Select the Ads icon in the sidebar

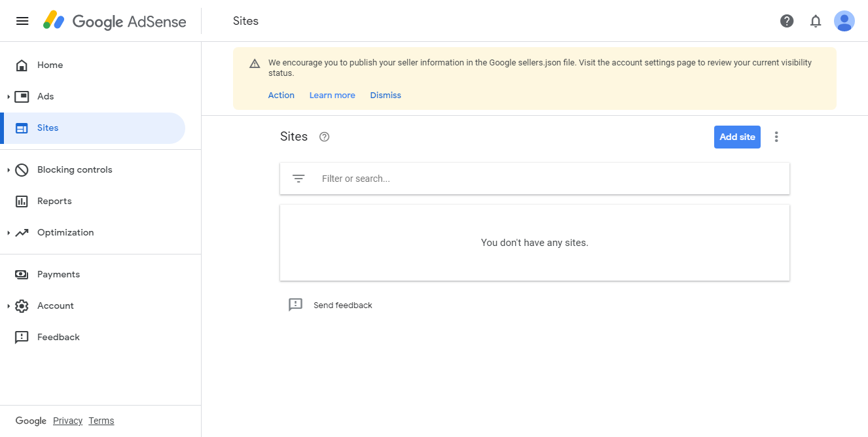[x=22, y=96]
